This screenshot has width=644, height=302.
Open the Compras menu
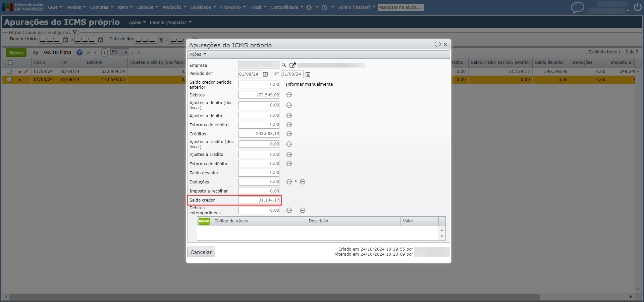tap(102, 7)
